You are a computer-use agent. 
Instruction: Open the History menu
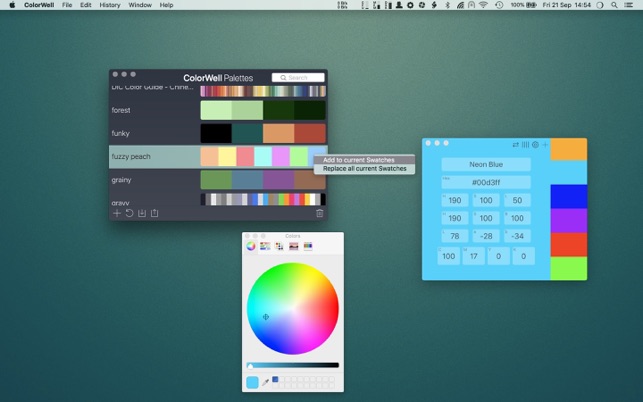(110, 5)
